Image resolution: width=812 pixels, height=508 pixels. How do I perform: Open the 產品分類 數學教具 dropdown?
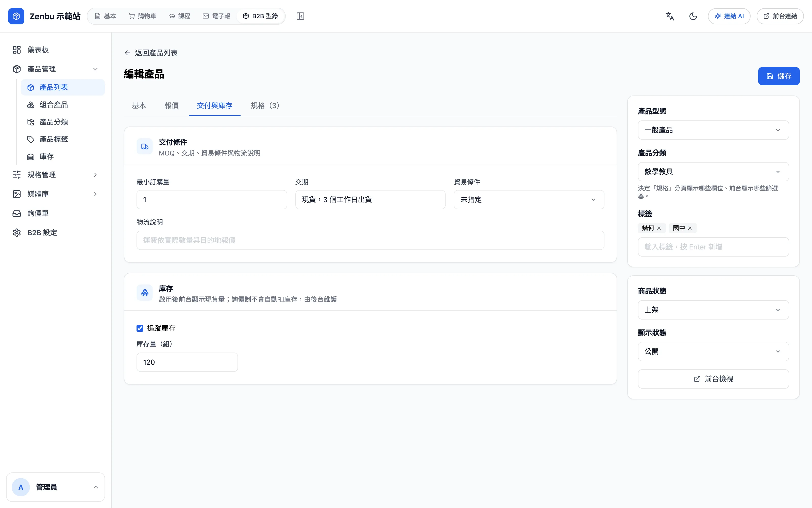pyautogui.click(x=713, y=172)
